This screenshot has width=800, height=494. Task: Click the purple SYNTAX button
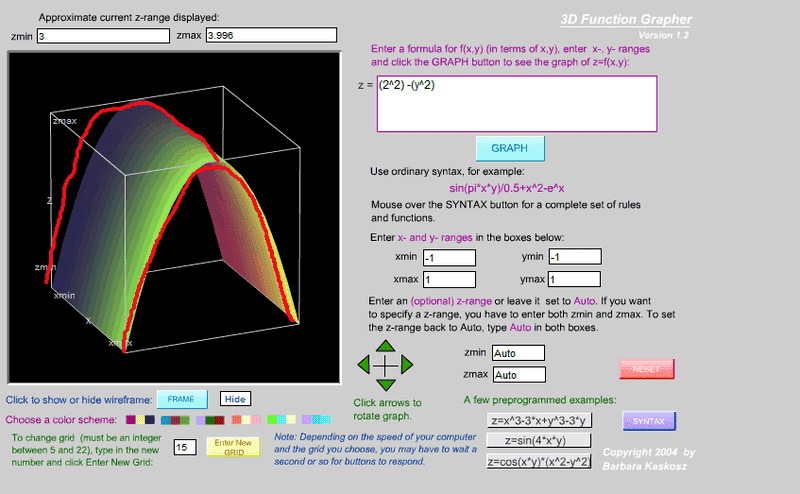pyautogui.click(x=649, y=421)
